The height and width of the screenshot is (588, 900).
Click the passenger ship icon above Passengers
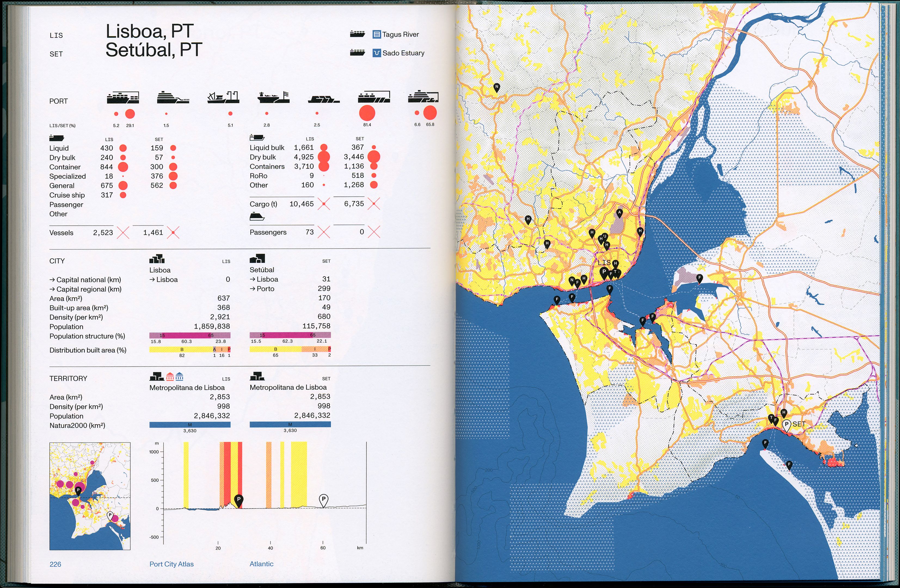[257, 216]
